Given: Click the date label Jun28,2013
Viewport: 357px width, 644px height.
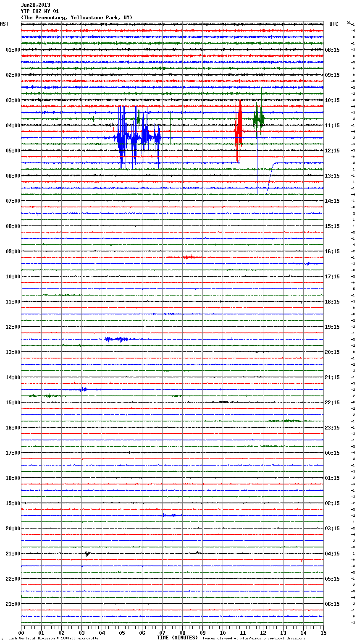Looking at the screenshot, I should [x=36, y=5].
